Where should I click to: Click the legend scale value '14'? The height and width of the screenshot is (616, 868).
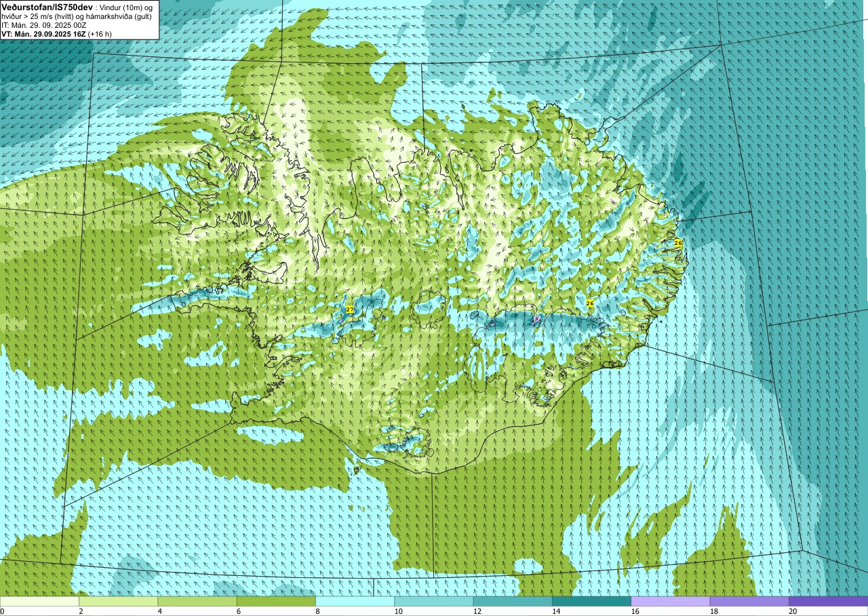coord(555,611)
